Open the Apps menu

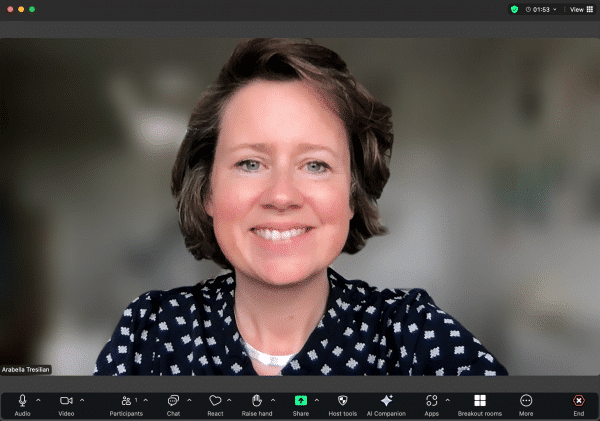point(431,401)
